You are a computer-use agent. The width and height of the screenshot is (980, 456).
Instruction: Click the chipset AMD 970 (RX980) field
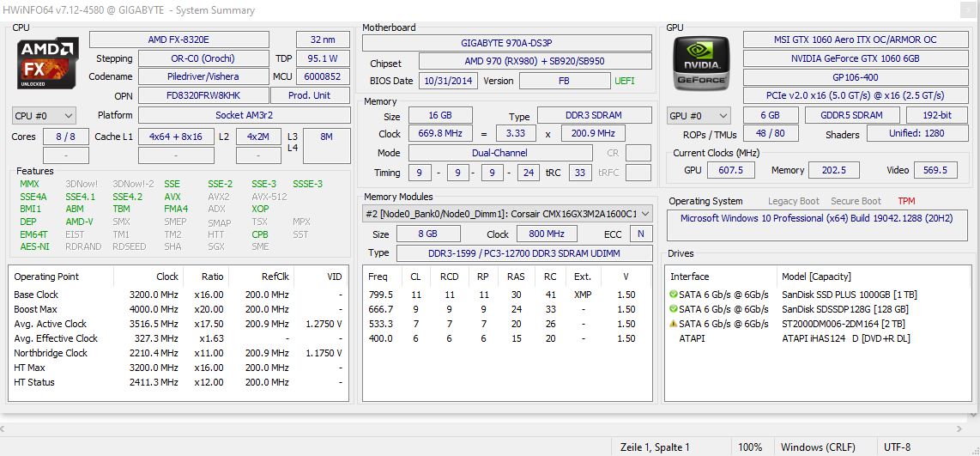click(535, 61)
